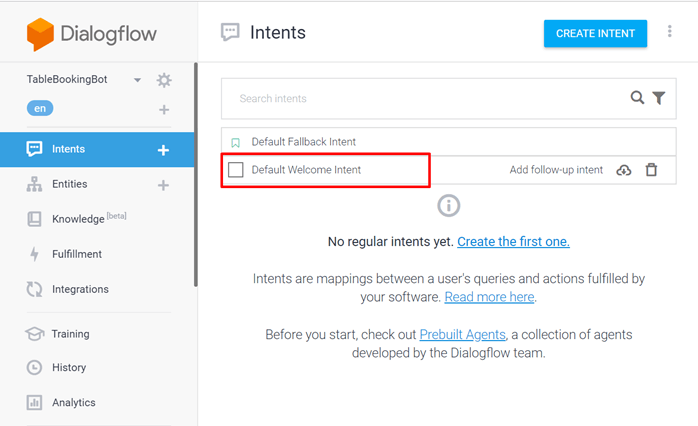Click the upload cloud icon on Default Welcome Intent
698x426 pixels.
[x=624, y=170]
